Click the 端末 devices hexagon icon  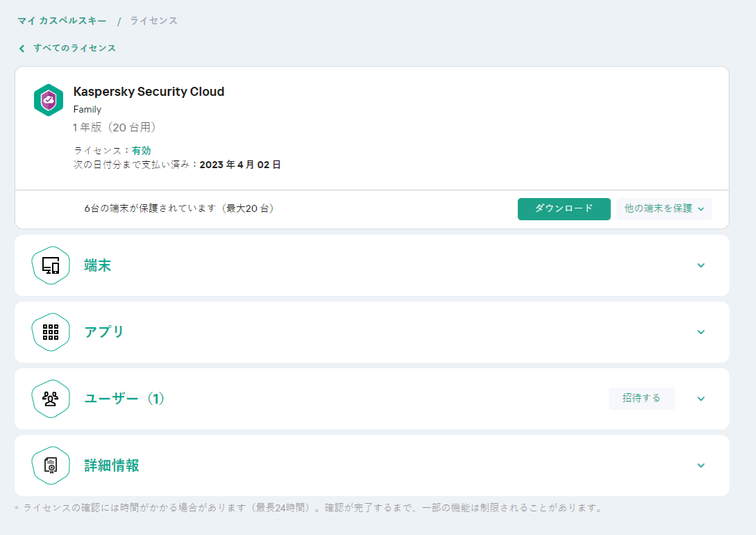(x=51, y=265)
